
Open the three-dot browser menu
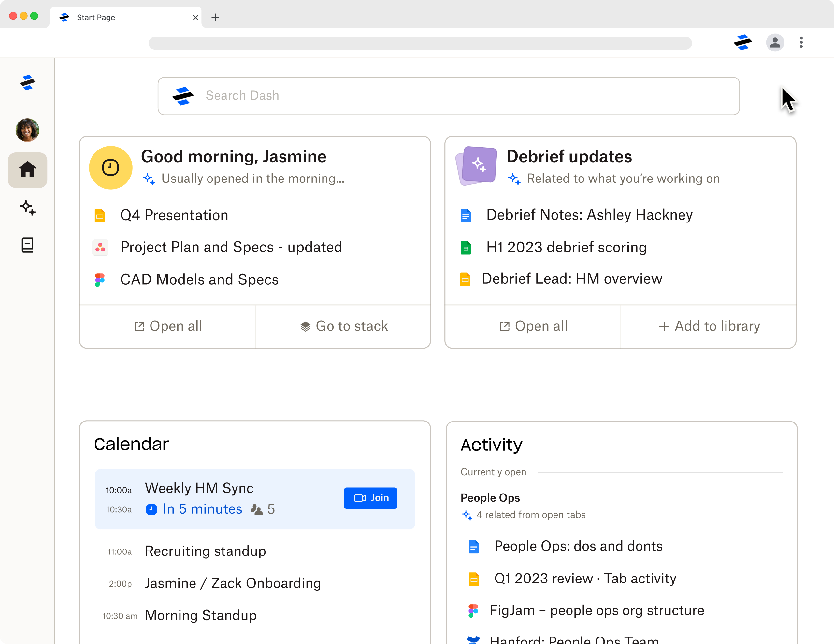[x=801, y=42]
